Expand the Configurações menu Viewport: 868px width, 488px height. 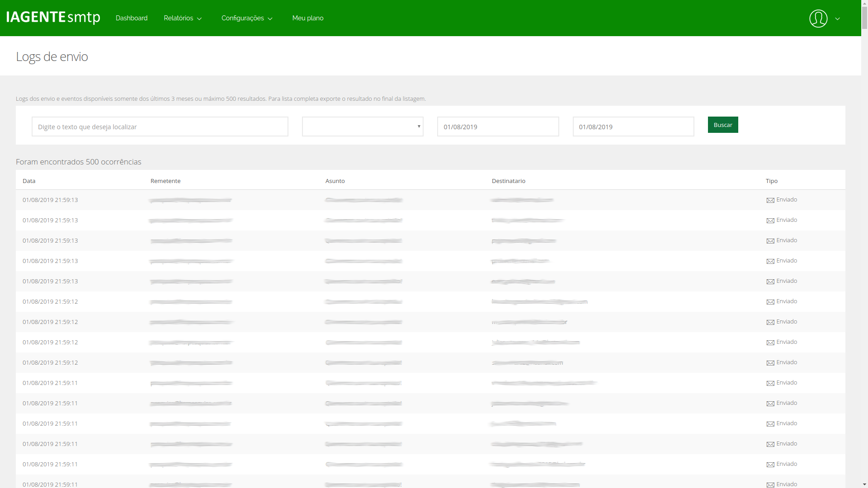(x=243, y=18)
